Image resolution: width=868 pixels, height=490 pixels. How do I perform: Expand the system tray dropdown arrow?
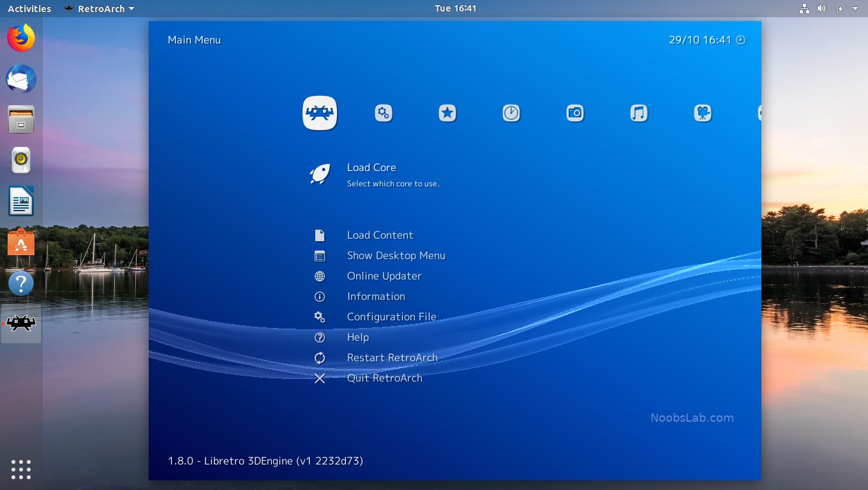point(855,8)
